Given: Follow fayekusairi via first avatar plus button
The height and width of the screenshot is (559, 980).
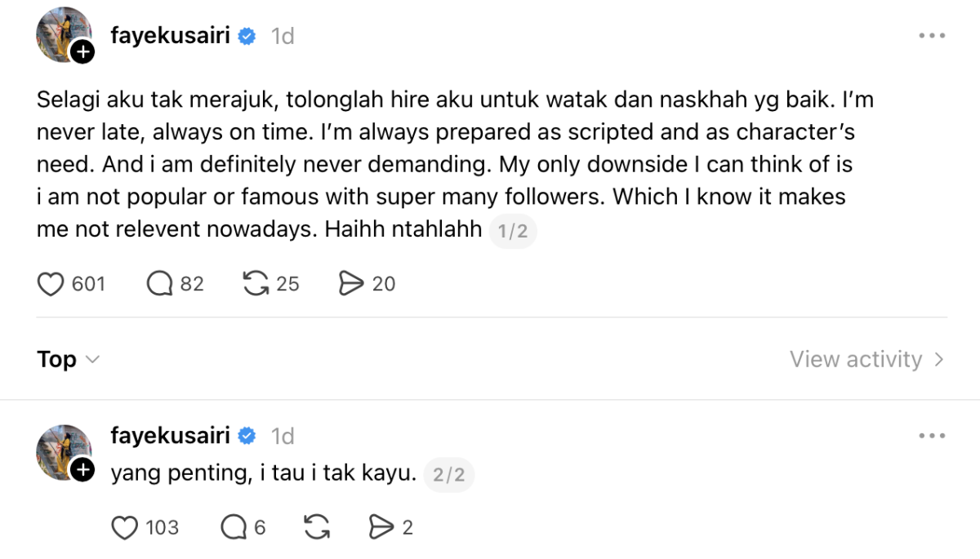Looking at the screenshot, I should pyautogui.click(x=82, y=52).
